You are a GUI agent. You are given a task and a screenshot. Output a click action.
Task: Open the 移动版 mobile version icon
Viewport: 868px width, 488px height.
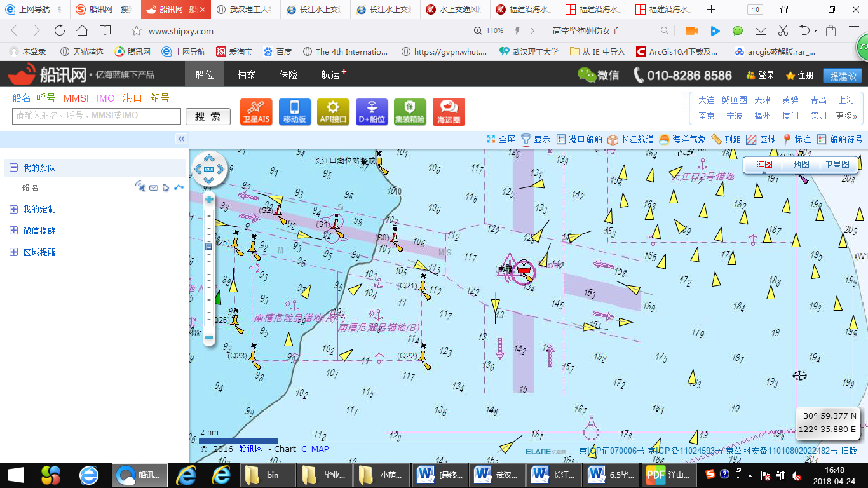coord(295,112)
